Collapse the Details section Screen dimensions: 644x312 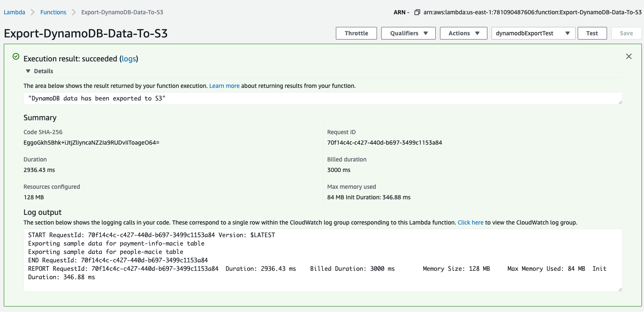click(39, 71)
